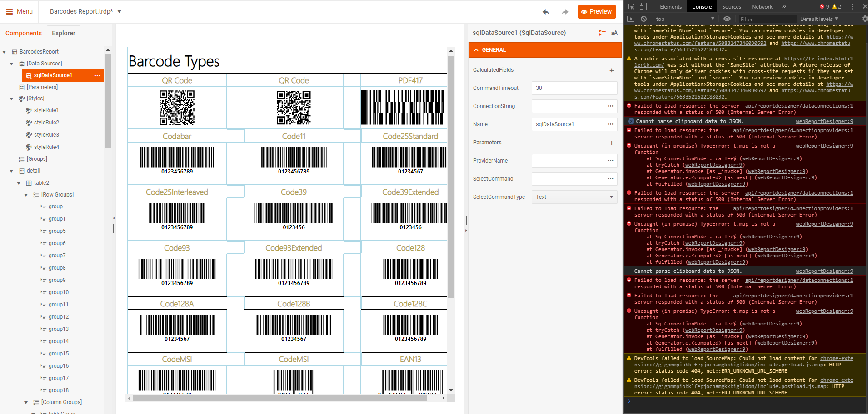Viewport: 868px width, 414px height.
Task: Undo the last action
Action: click(546, 12)
